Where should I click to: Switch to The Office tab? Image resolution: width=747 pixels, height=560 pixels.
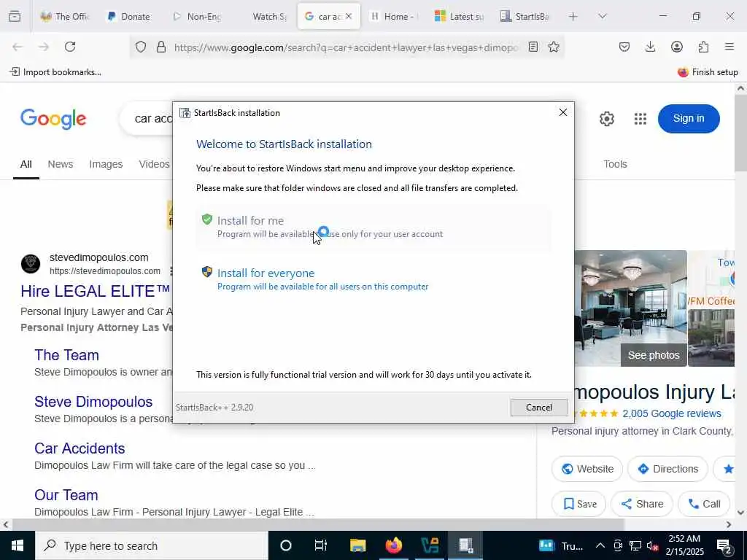65,16
